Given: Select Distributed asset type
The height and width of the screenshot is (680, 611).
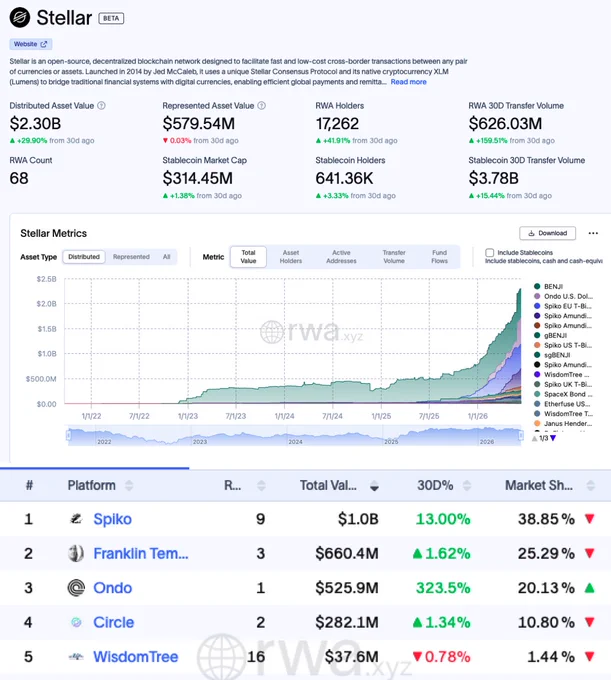Looking at the screenshot, I should [84, 257].
